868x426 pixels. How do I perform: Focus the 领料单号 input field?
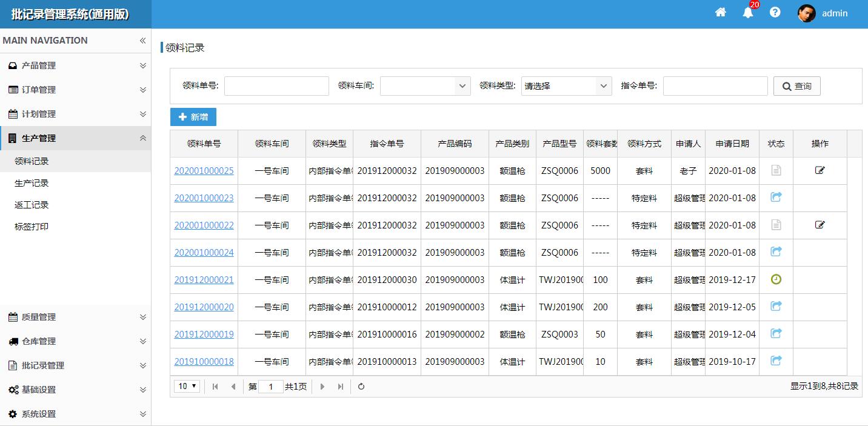pos(276,86)
